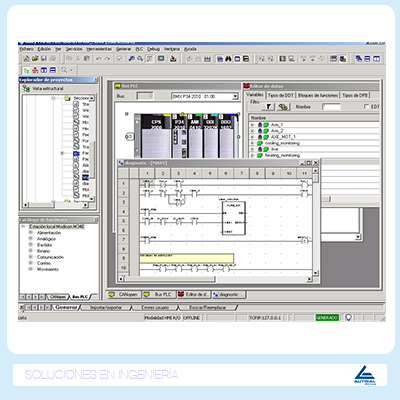Switch to the Tipos de DDT tab

(281, 95)
